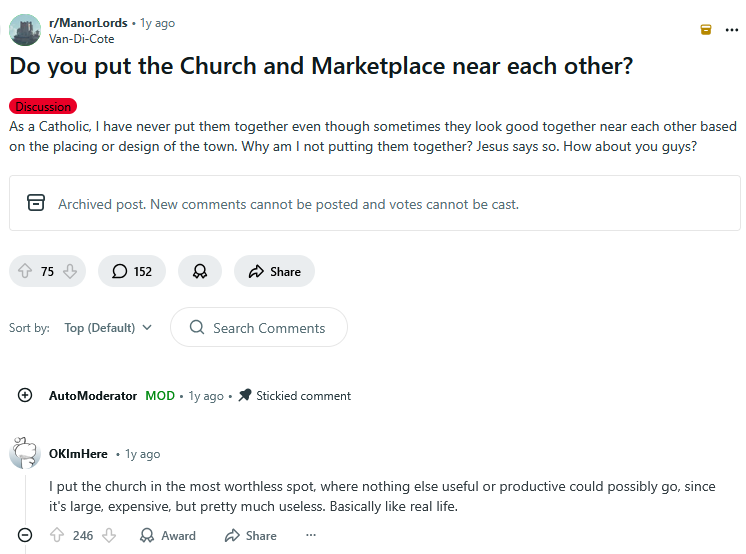Open the Top (Default) sort dropdown
Image resolution: width=746 pixels, height=554 pixels.
click(108, 327)
